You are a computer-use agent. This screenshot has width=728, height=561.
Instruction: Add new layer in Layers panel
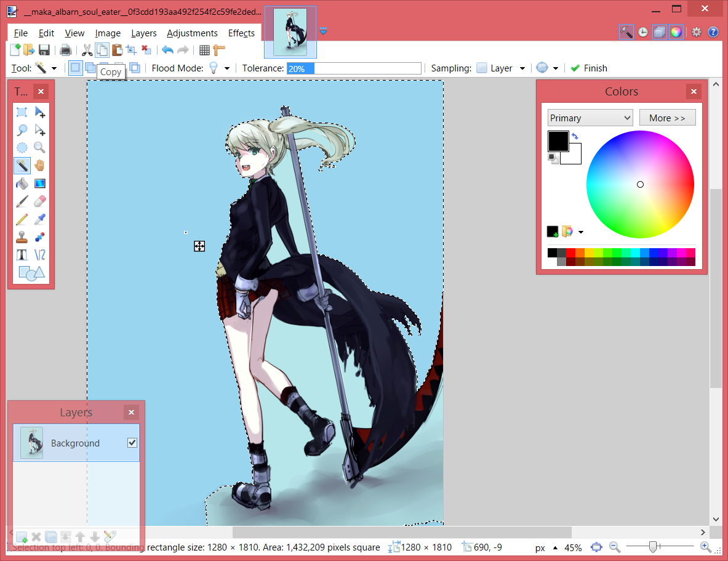pos(22,538)
